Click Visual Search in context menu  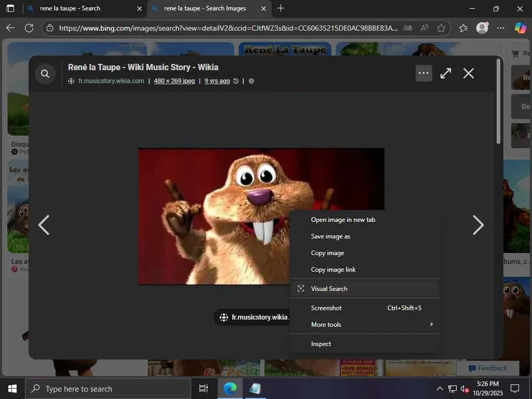tap(329, 289)
